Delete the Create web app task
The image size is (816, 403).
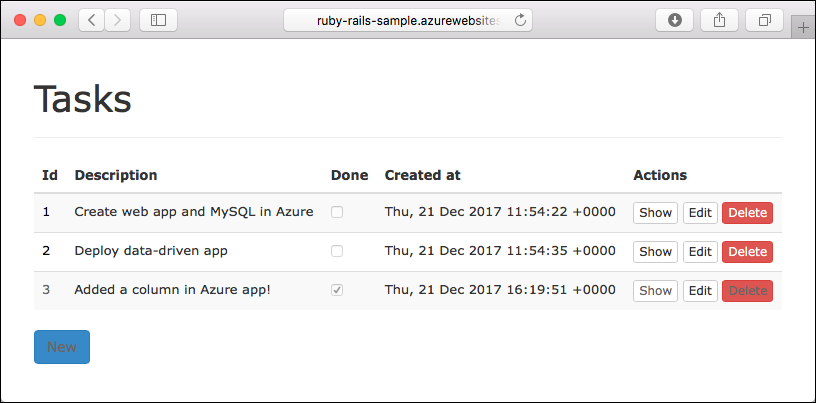[747, 212]
